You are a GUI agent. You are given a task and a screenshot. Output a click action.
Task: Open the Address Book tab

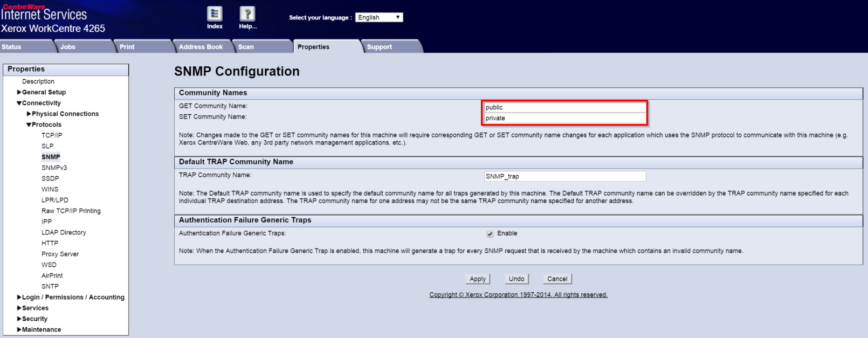click(x=201, y=47)
